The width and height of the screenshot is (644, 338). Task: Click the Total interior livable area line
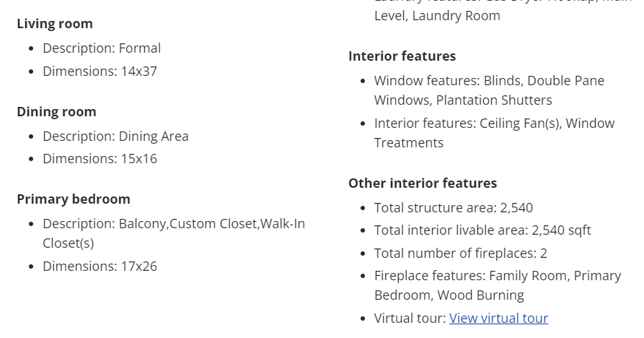(482, 230)
